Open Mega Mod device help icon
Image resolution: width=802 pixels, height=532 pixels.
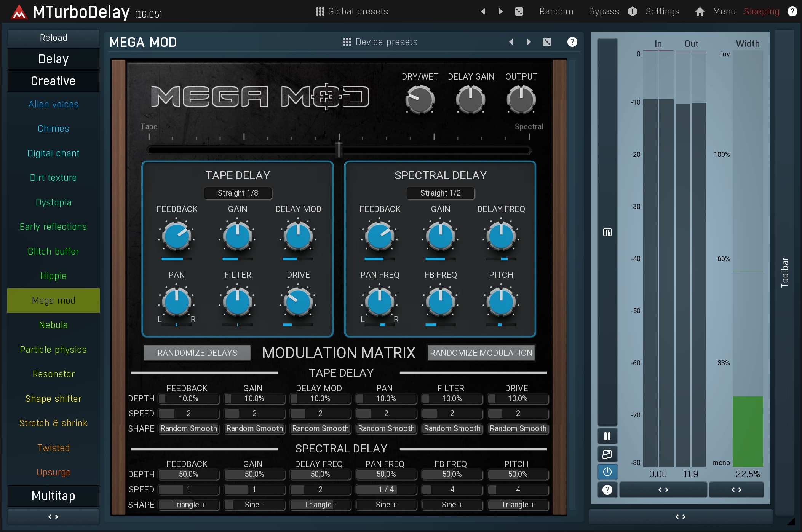(572, 42)
